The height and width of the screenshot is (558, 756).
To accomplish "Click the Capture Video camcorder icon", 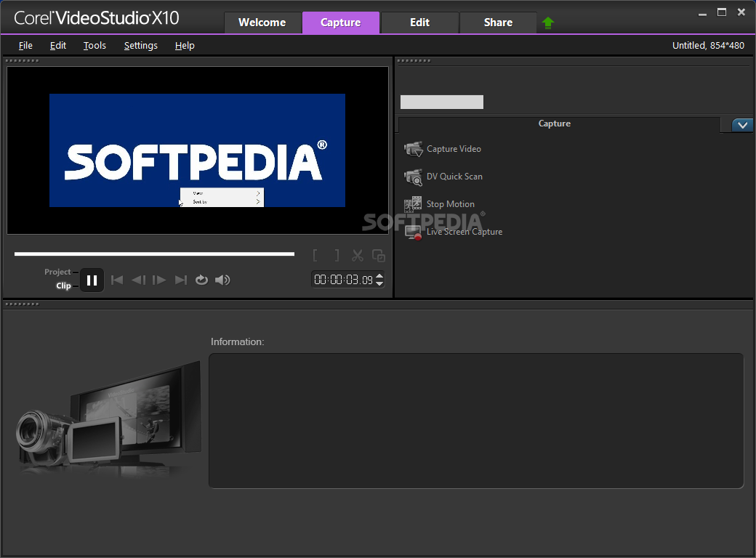I will click(x=413, y=149).
